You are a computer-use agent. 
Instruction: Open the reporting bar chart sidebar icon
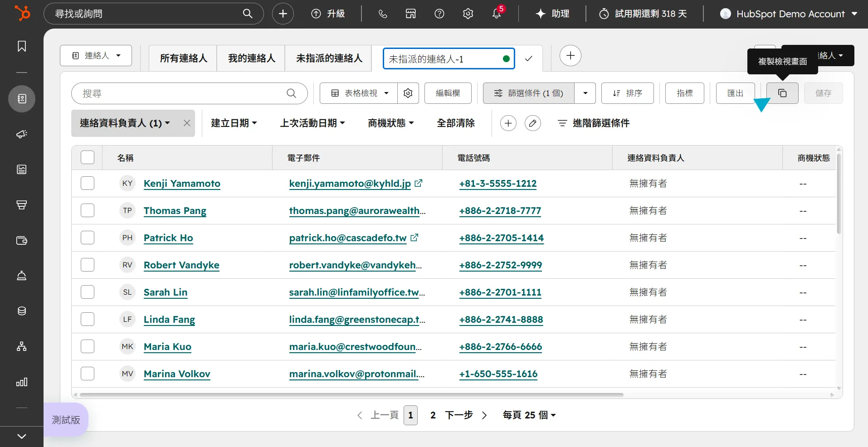click(22, 382)
